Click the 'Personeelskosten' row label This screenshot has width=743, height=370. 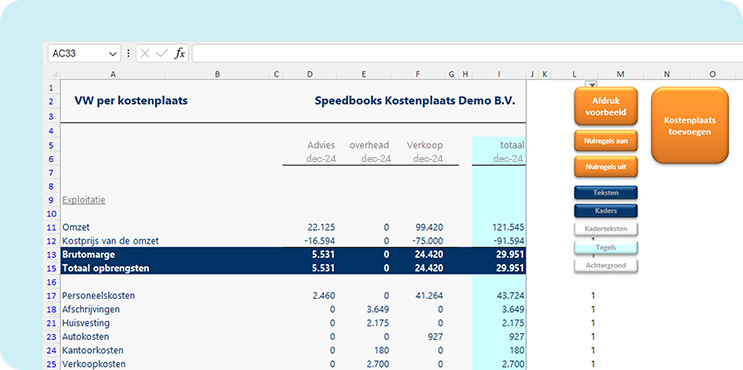(x=99, y=296)
